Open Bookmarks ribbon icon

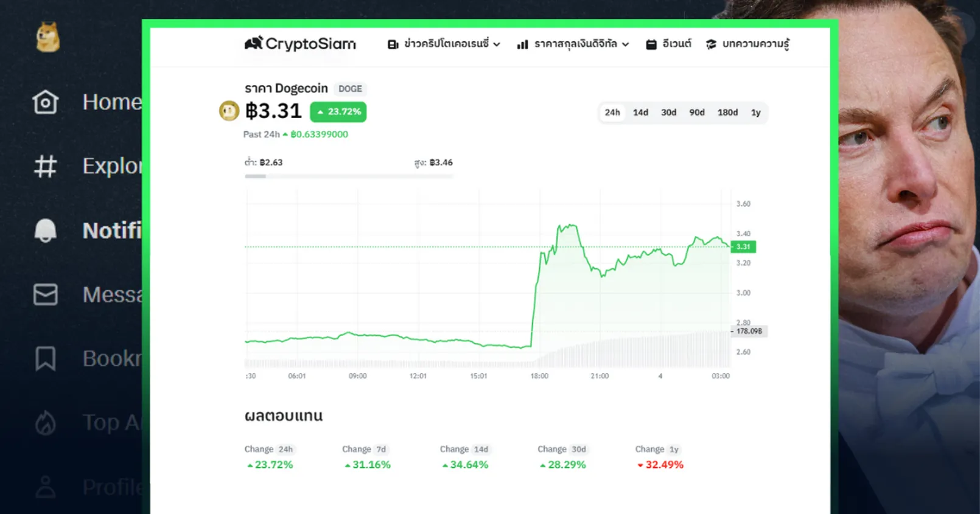(x=46, y=358)
